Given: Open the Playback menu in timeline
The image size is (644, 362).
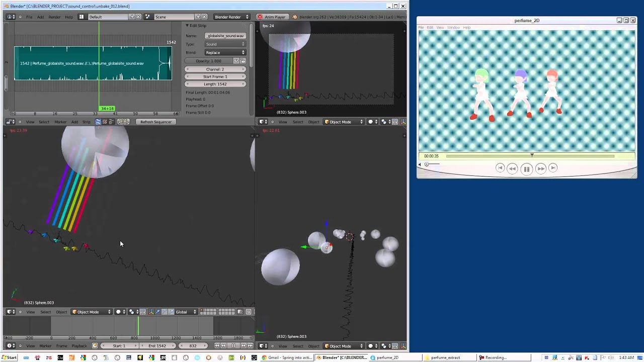Looking at the screenshot, I should click(79, 345).
